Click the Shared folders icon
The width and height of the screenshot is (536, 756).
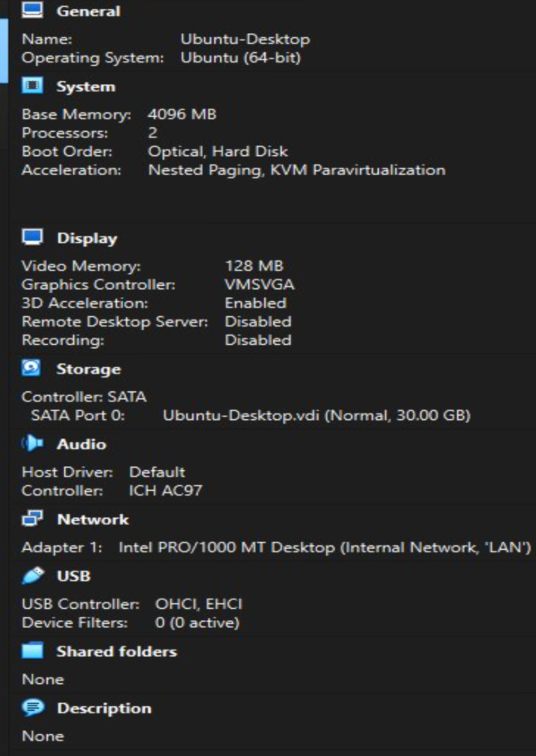(32, 651)
